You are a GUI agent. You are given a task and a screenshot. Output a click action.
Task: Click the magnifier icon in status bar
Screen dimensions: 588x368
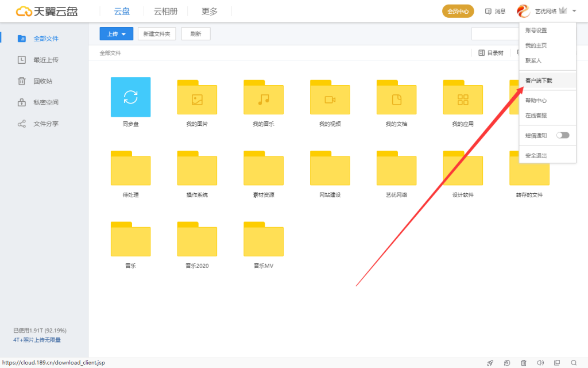click(574, 363)
